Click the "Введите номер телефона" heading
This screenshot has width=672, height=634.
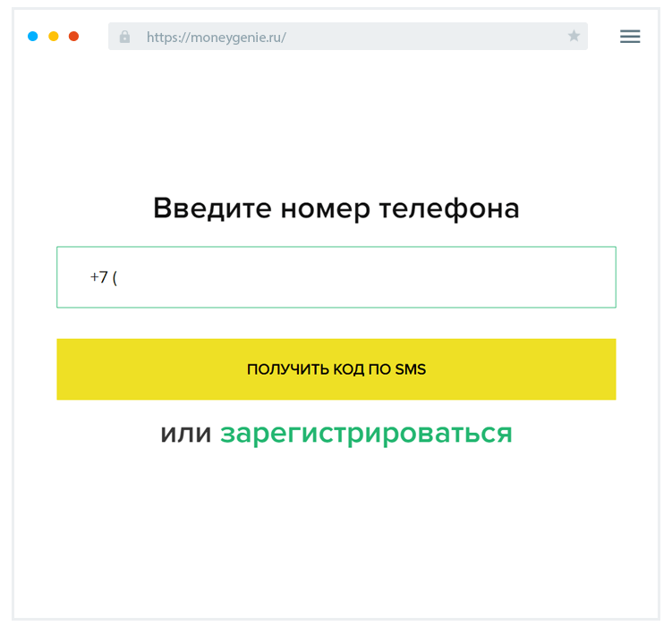tap(336, 208)
